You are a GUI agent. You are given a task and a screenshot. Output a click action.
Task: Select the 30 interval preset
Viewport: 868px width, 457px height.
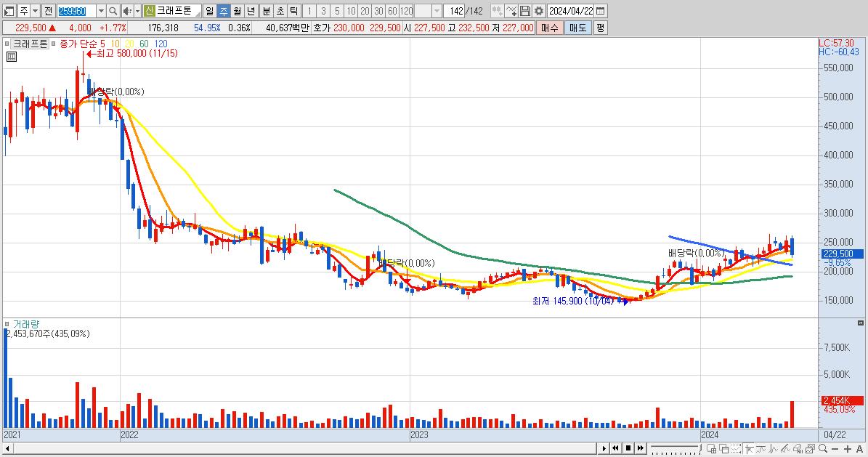[x=378, y=11]
